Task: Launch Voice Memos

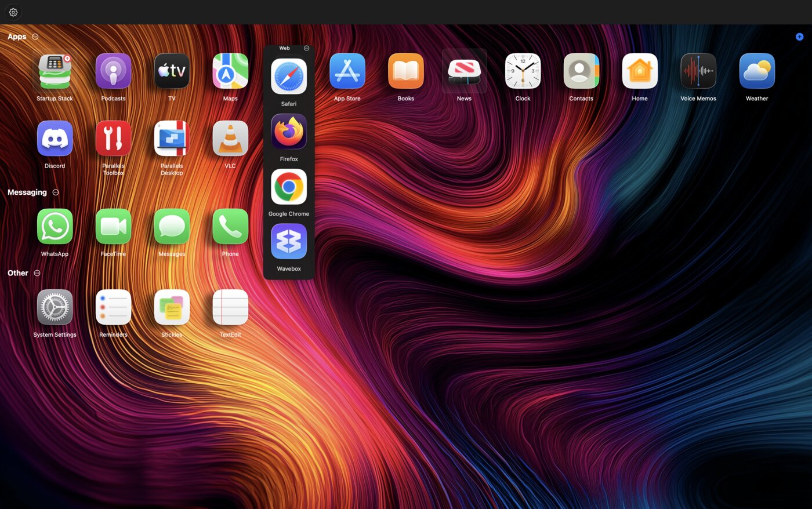Action: pos(698,72)
